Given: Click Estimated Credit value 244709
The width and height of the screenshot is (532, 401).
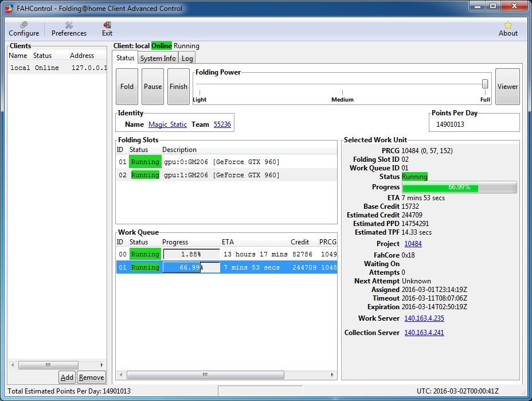Looking at the screenshot, I should click(412, 215).
